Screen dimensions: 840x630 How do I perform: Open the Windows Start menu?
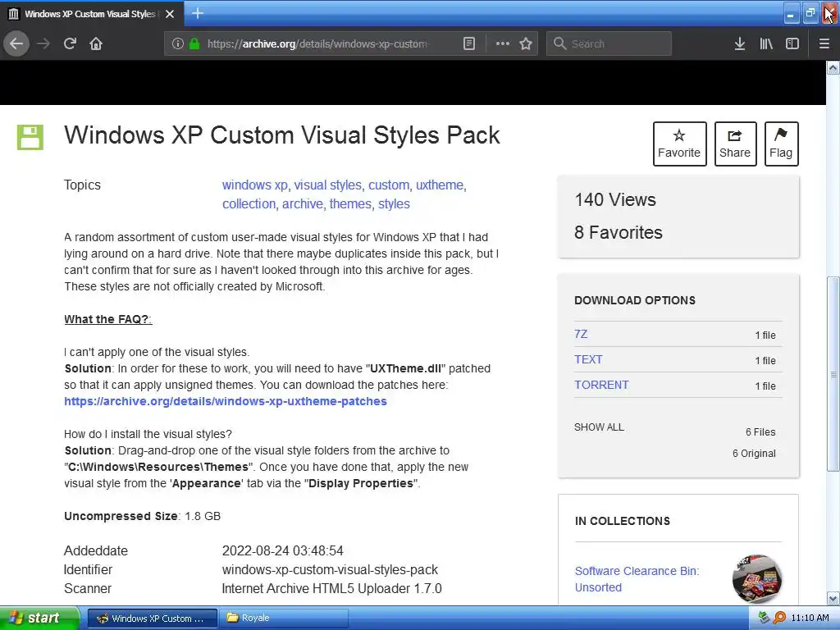(x=39, y=619)
